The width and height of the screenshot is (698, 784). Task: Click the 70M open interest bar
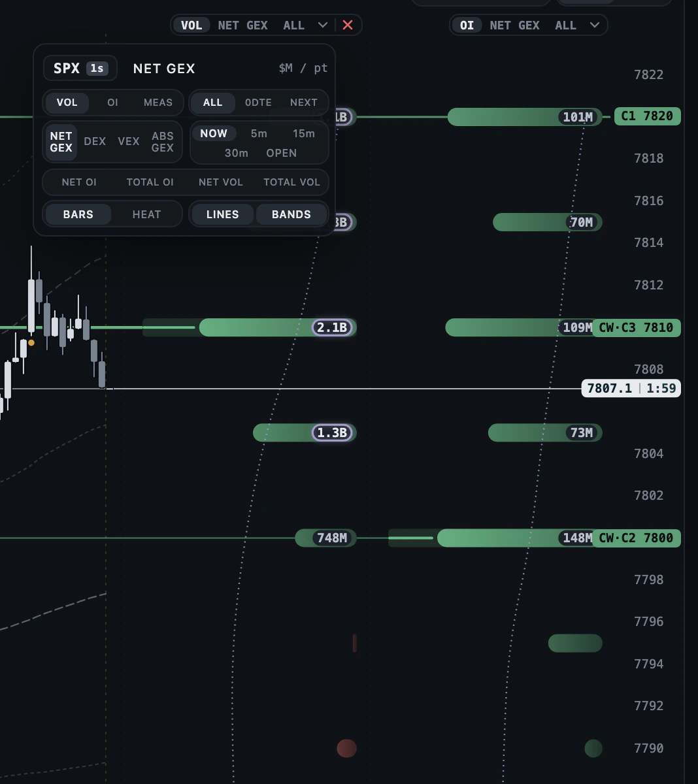pyautogui.click(x=547, y=222)
